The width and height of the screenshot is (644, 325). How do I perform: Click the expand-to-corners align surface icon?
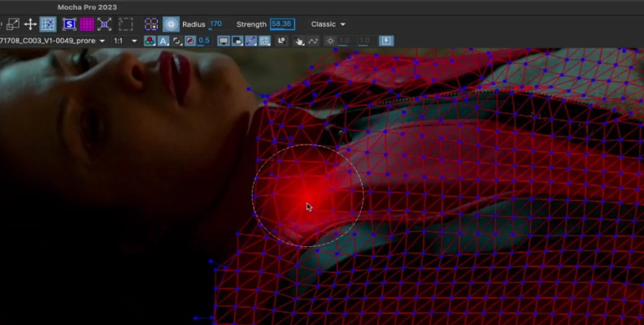(104, 24)
